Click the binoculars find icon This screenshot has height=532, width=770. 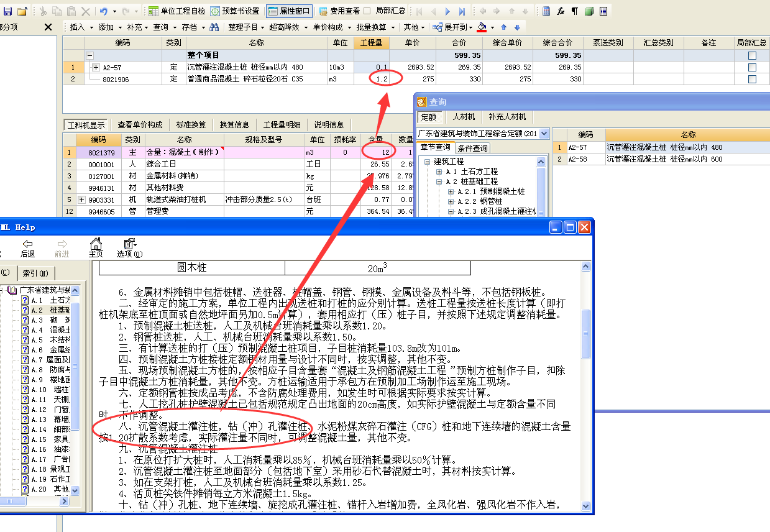214,27
